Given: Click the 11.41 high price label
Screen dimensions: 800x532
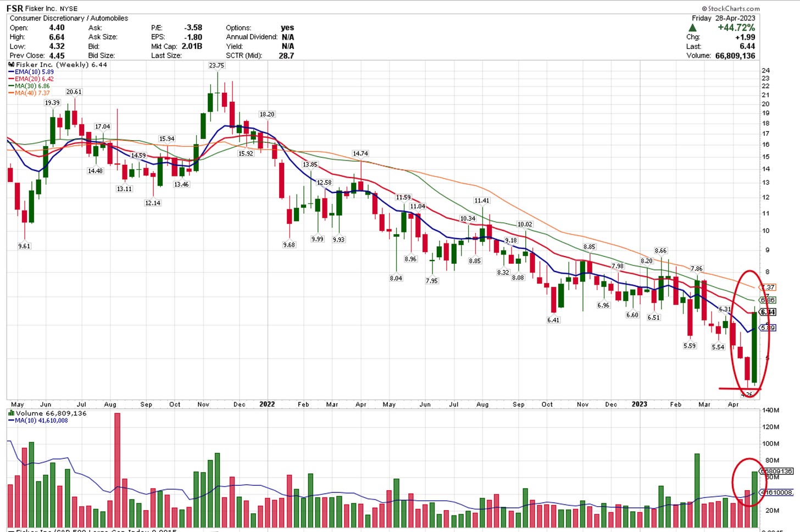Looking at the screenshot, I should pyautogui.click(x=482, y=201).
